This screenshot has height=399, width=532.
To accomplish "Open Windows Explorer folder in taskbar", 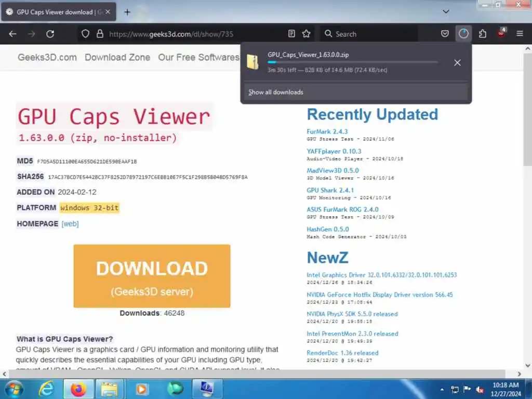I will coord(109,389).
